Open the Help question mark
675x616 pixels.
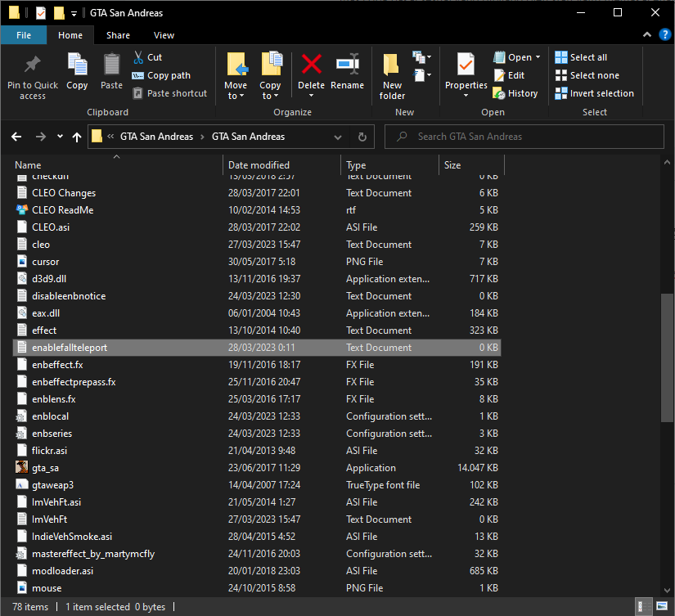(x=664, y=35)
